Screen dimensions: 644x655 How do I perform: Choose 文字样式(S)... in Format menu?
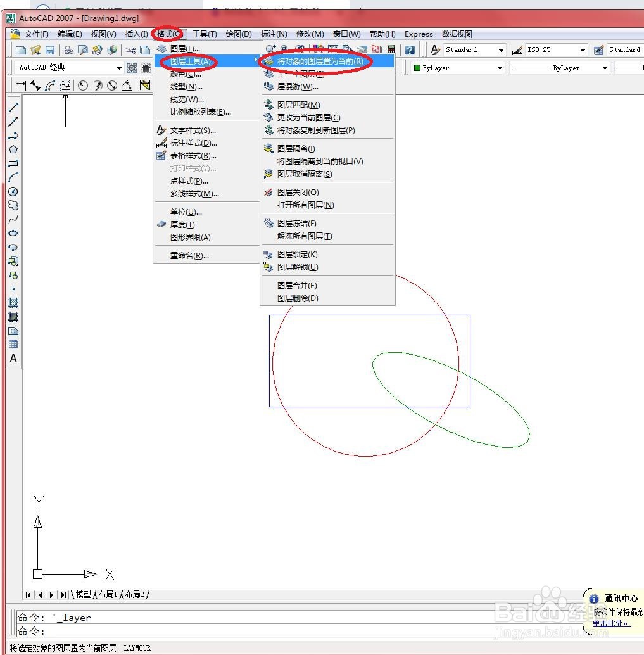208,130
